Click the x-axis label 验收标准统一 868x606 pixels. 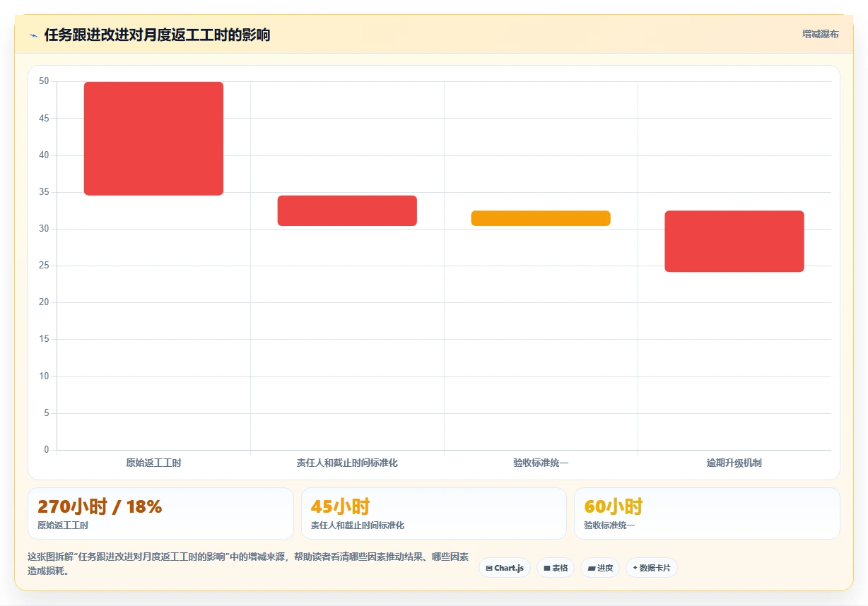pyautogui.click(x=541, y=463)
